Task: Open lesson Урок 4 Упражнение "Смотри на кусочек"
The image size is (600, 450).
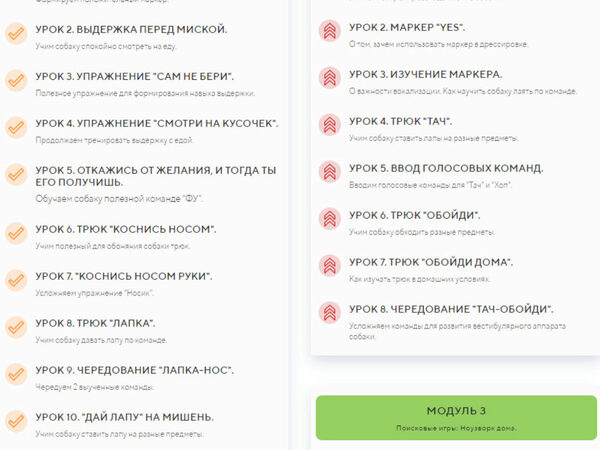Action: [157, 124]
